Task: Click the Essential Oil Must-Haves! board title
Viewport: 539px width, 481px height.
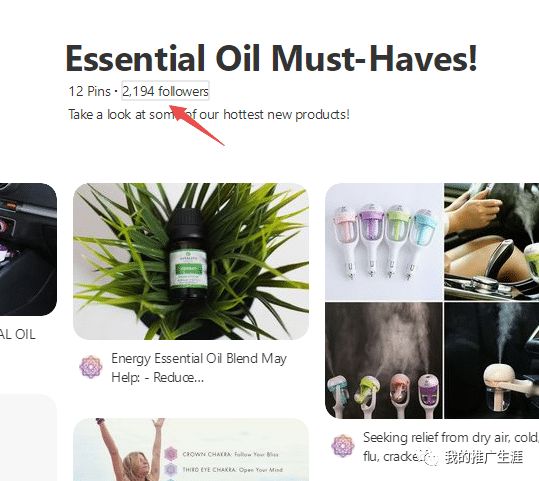Action: (271, 58)
